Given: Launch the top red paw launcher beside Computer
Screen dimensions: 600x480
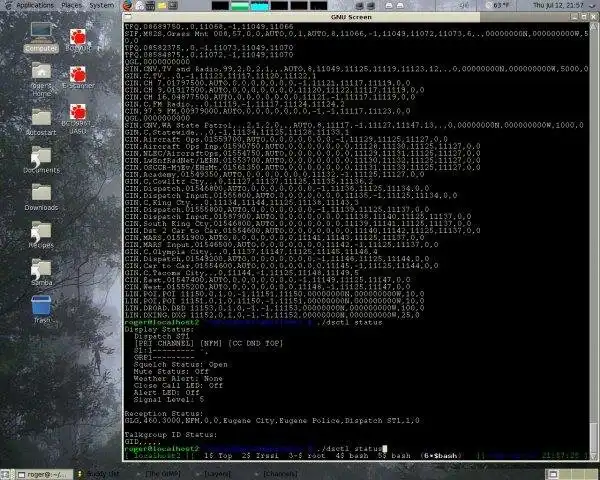Looking at the screenshot, I should [78, 40].
